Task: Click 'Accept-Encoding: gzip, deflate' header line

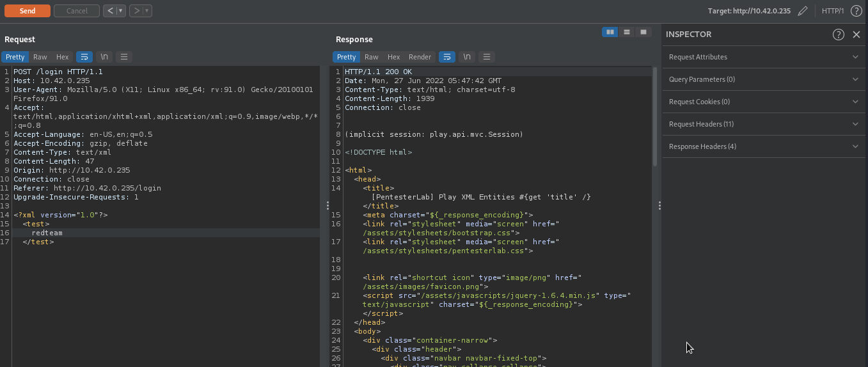Action: coord(81,143)
